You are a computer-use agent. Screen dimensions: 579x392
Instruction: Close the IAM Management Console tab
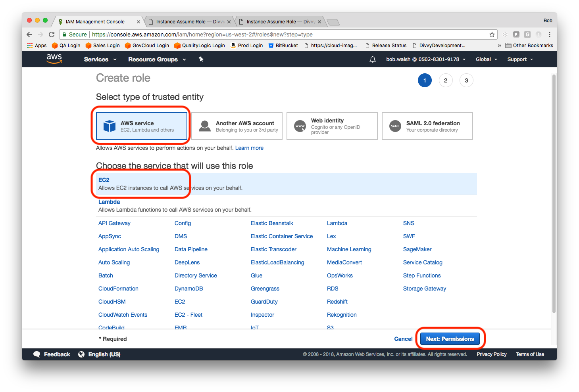138,22
